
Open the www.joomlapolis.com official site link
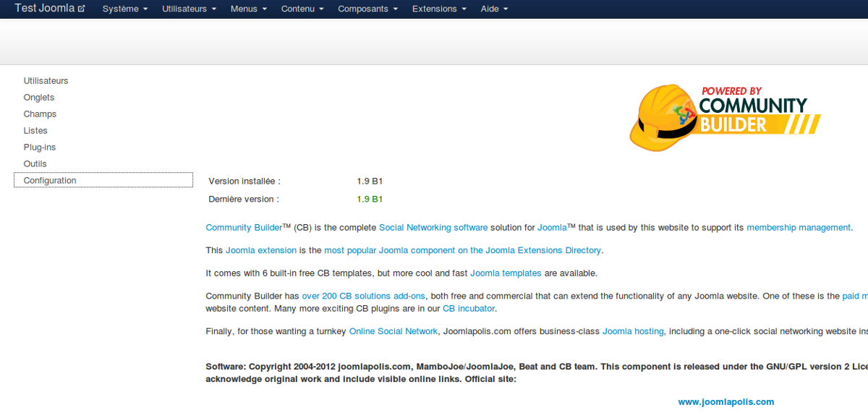point(726,402)
